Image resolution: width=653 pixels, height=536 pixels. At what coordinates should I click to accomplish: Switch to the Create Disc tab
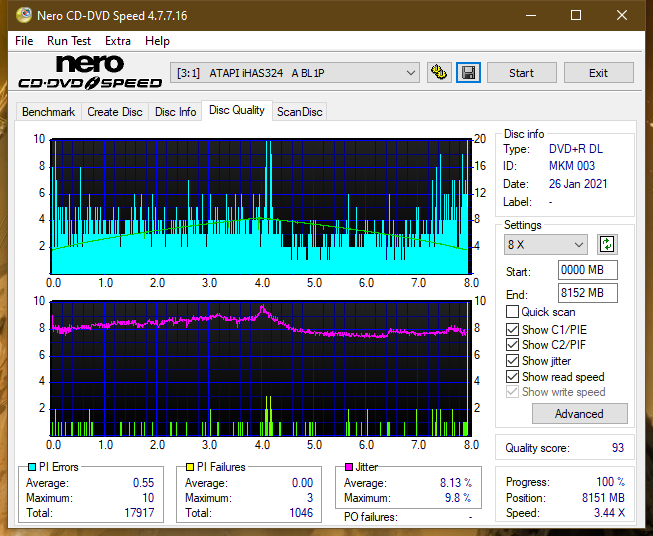(115, 112)
